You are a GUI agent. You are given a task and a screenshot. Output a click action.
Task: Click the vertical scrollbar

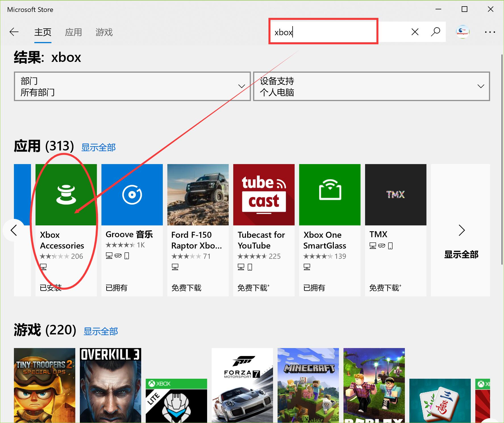502,159
